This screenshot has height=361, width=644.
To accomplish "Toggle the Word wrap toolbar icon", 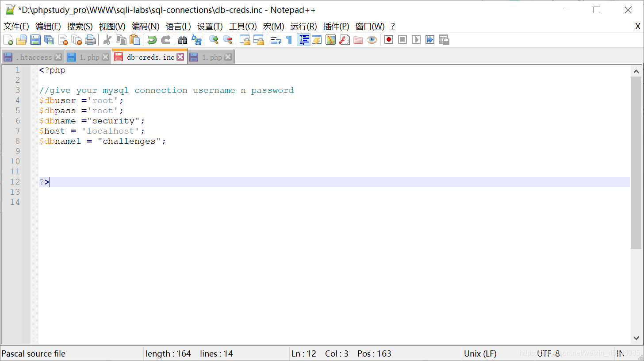I will coord(276,40).
